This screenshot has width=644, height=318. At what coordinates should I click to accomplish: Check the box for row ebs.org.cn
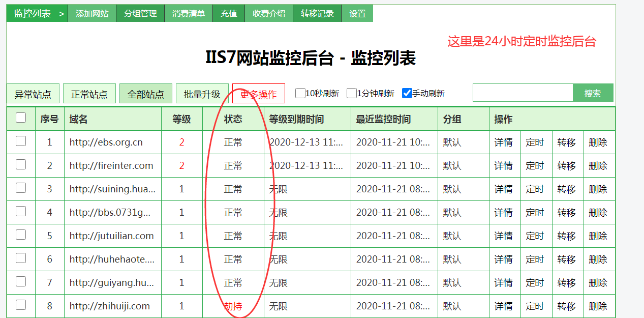click(21, 141)
